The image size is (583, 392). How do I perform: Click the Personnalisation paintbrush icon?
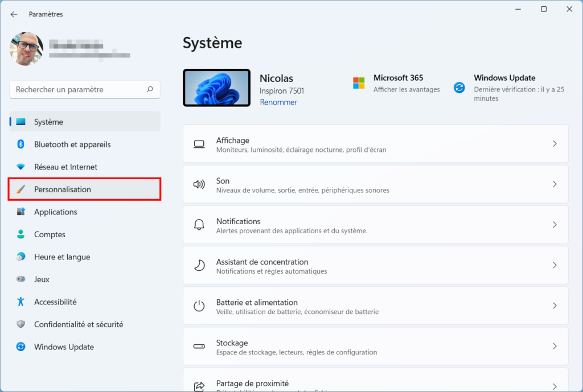tap(21, 189)
